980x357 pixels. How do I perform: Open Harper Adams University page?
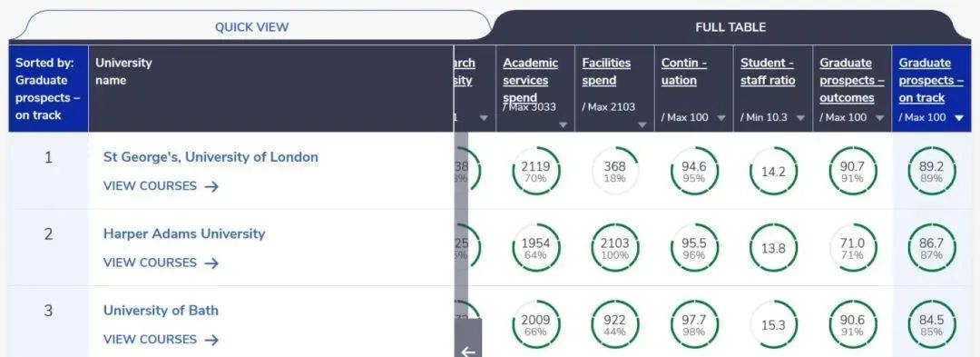184,233
